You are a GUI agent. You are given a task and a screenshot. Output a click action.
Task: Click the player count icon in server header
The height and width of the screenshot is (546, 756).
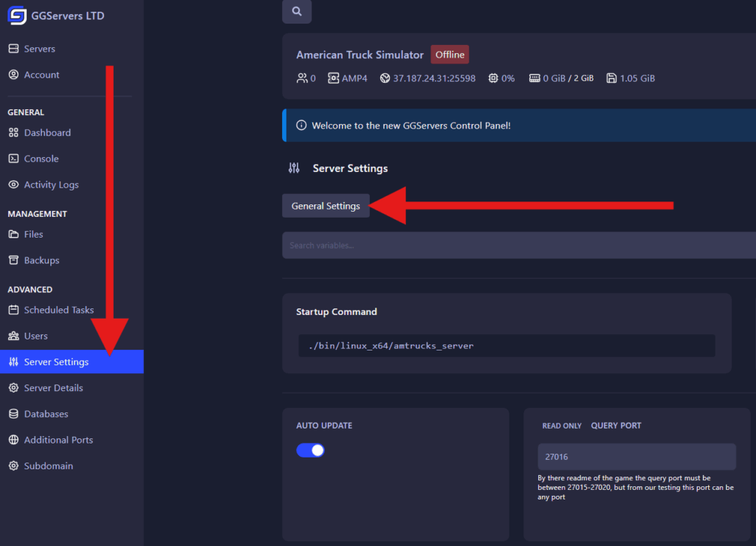point(302,78)
